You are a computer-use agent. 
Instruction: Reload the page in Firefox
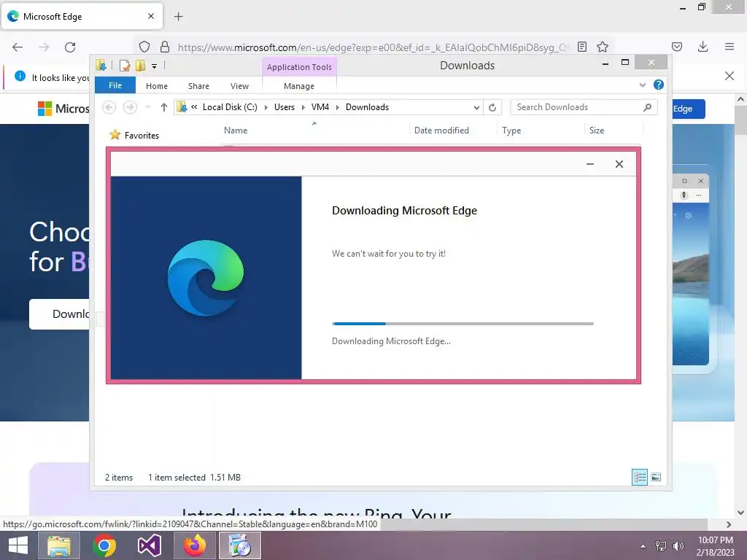click(70, 47)
